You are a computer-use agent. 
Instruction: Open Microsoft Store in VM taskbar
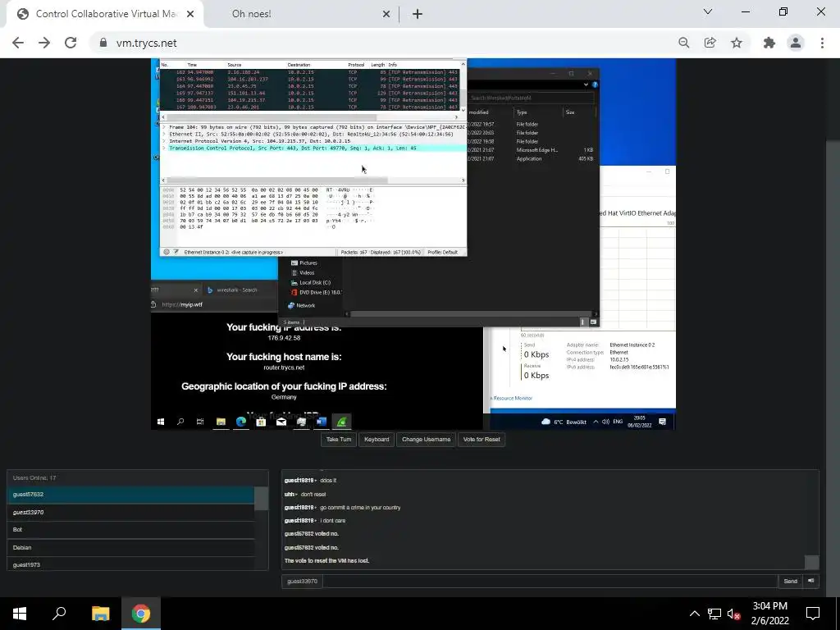pyautogui.click(x=261, y=422)
